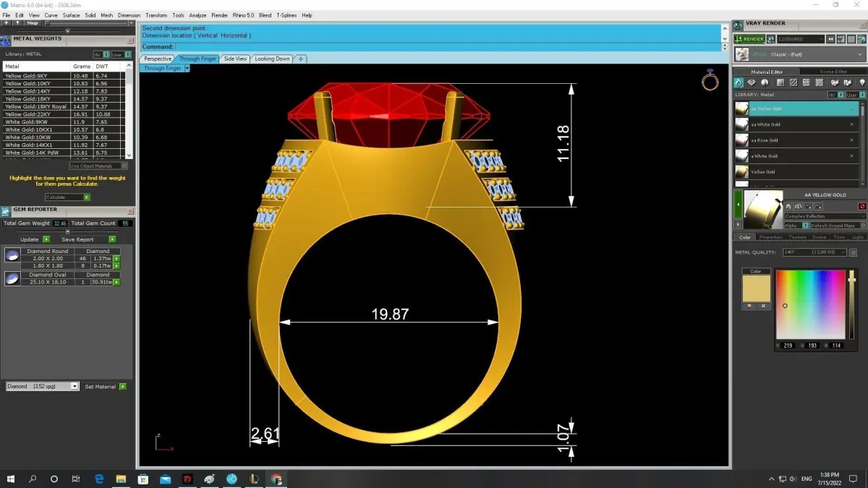Screen dimensions: 868x488
Task: Click the red refresh material icon
Action: coord(862,207)
